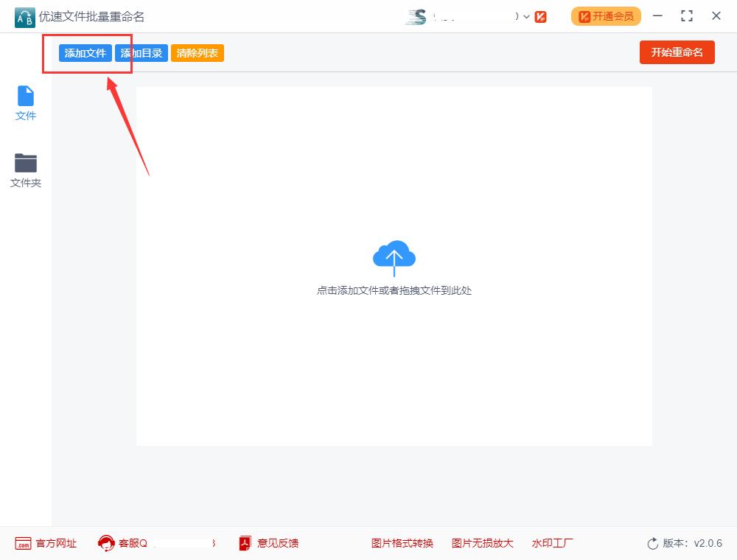Viewport: 737px width, 560px height.
Task: Select the 文件 sidebar icon
Action: coord(26,102)
